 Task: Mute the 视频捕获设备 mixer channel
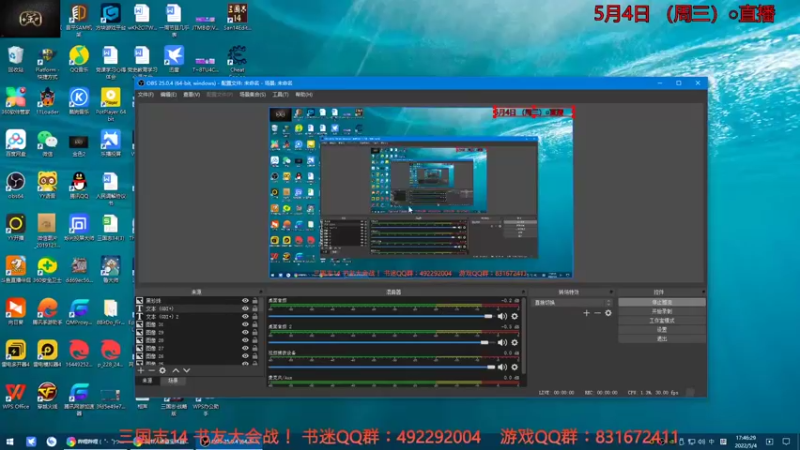pyautogui.click(x=502, y=367)
